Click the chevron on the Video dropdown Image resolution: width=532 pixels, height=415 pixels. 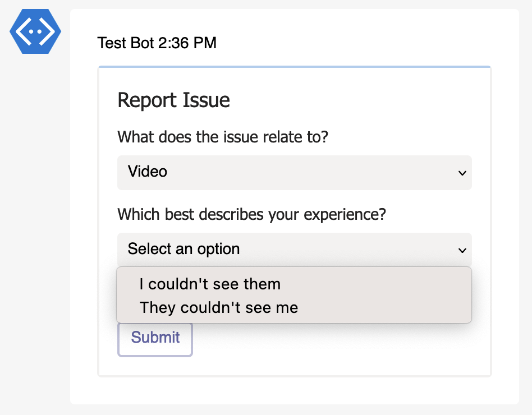(462, 173)
